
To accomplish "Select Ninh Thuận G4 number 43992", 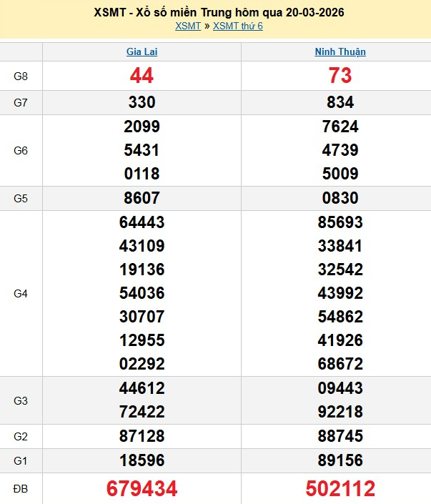I will tap(340, 293).
